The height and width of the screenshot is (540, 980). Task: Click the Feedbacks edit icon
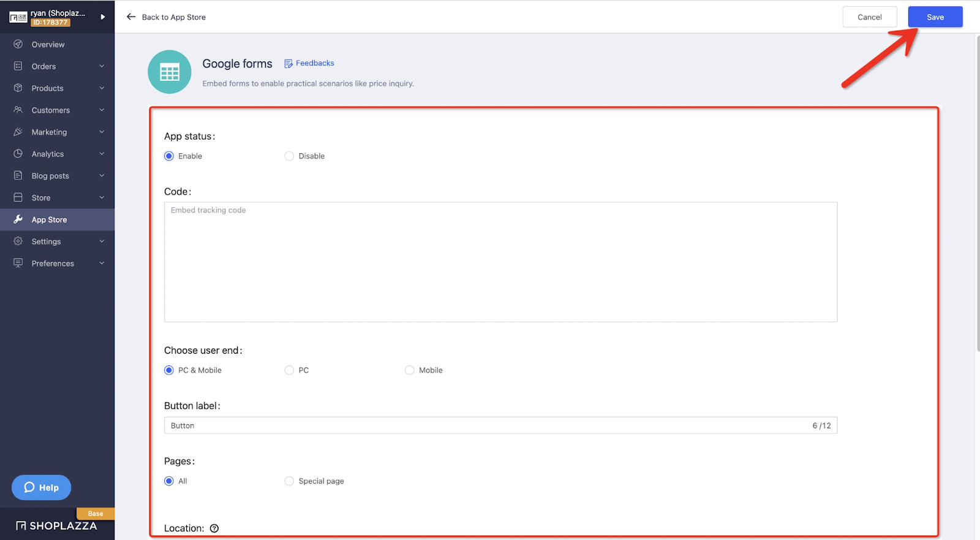click(x=288, y=63)
